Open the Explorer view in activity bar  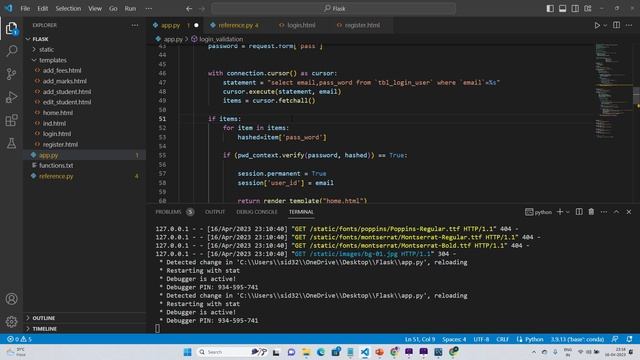[x=11, y=28]
